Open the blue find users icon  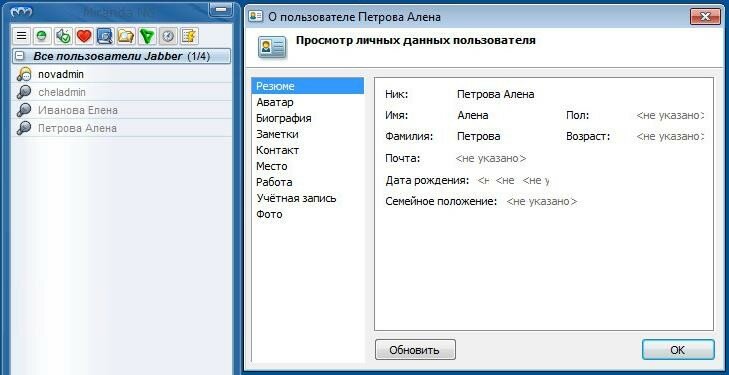(x=105, y=36)
